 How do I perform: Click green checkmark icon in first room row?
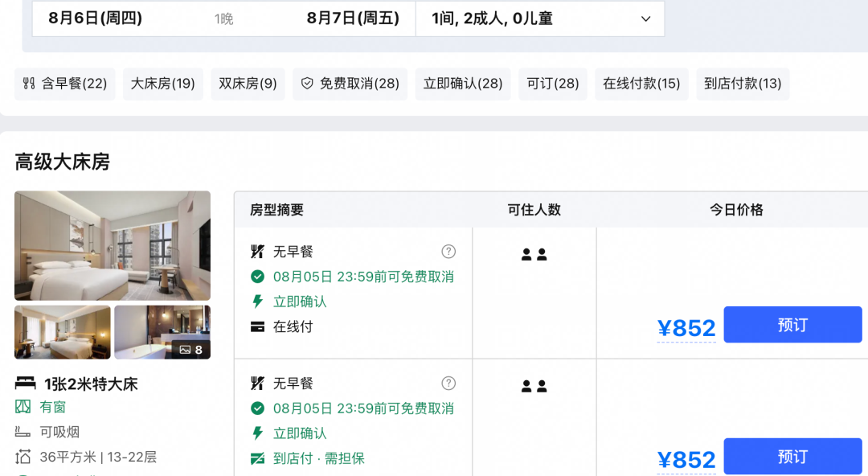pyautogui.click(x=257, y=277)
